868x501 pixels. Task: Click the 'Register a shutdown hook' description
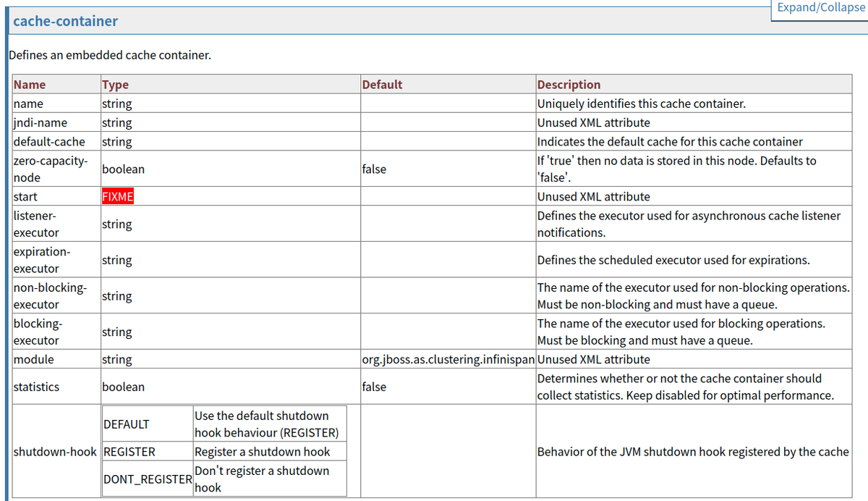click(x=262, y=452)
